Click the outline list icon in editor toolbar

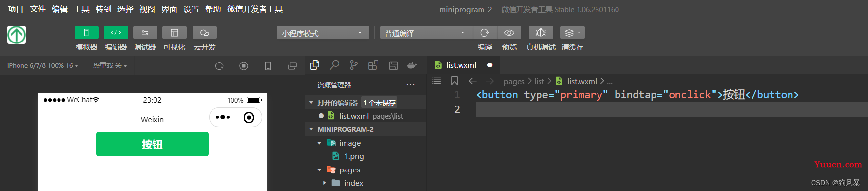pyautogui.click(x=436, y=81)
